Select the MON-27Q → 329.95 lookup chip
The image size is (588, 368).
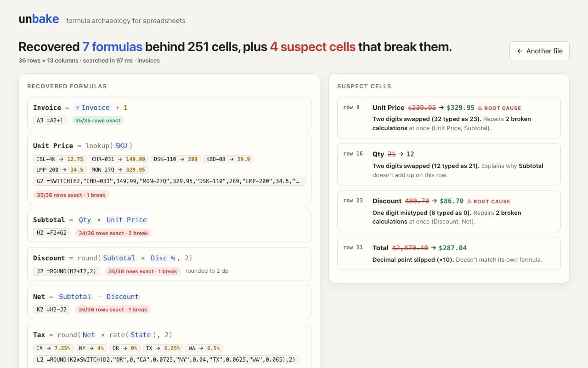(119, 170)
